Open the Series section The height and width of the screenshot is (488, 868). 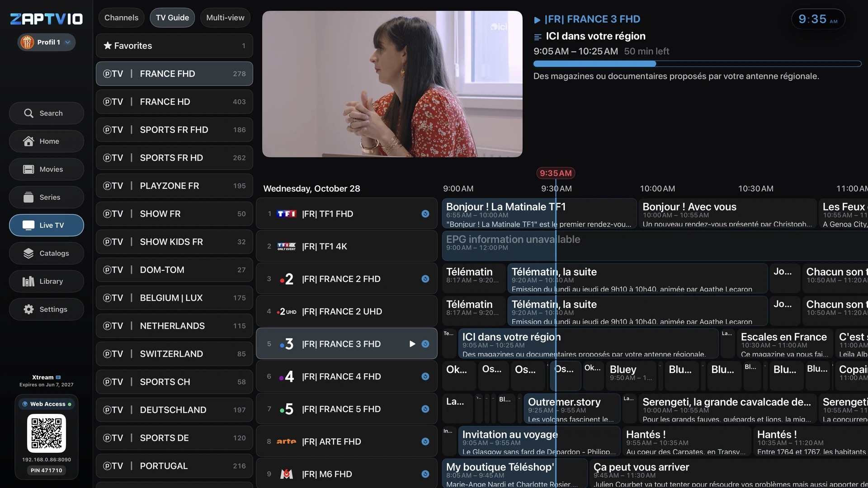pyautogui.click(x=46, y=197)
